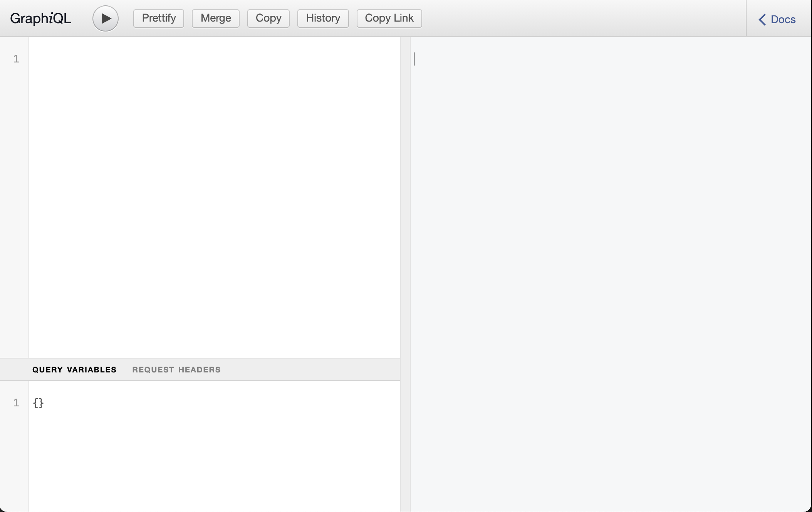Image resolution: width=812 pixels, height=512 pixels.
Task: Place cursor at braces in variables editor
Action: click(x=39, y=403)
